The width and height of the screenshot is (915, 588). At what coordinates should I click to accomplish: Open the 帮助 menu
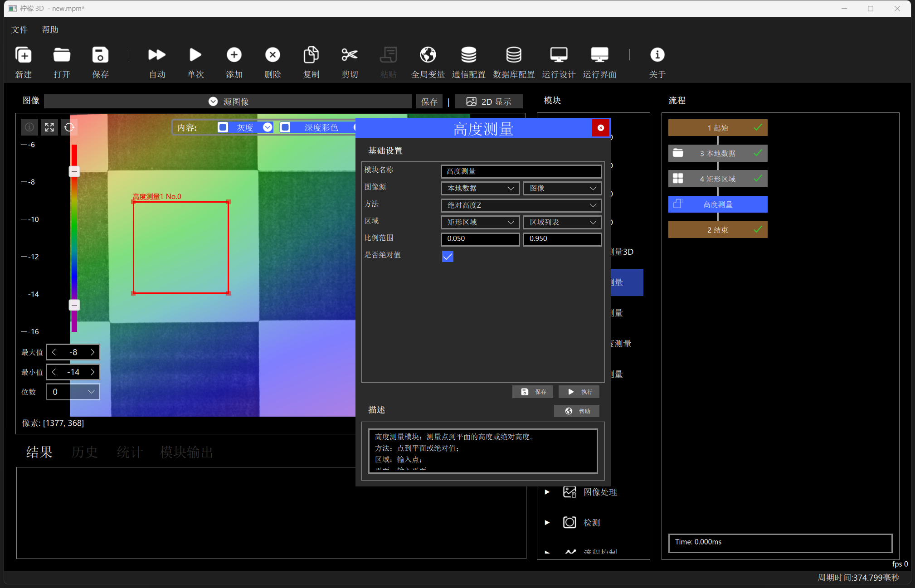(50, 29)
